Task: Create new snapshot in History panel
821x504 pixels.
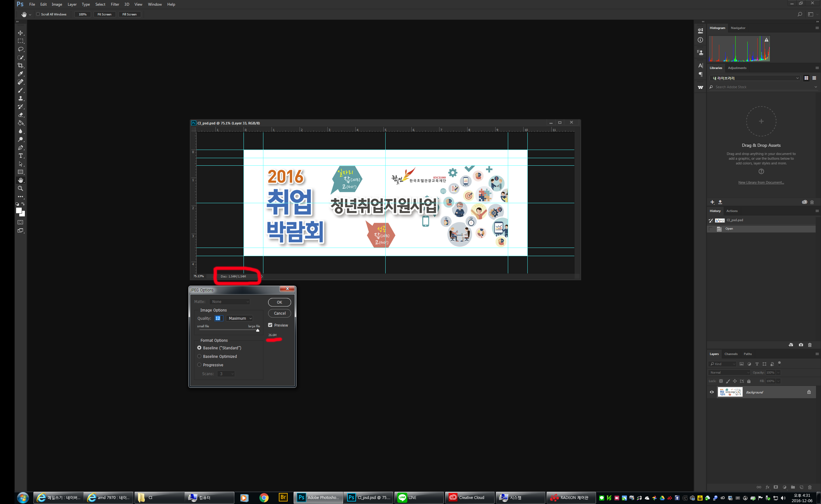Action: point(801,345)
